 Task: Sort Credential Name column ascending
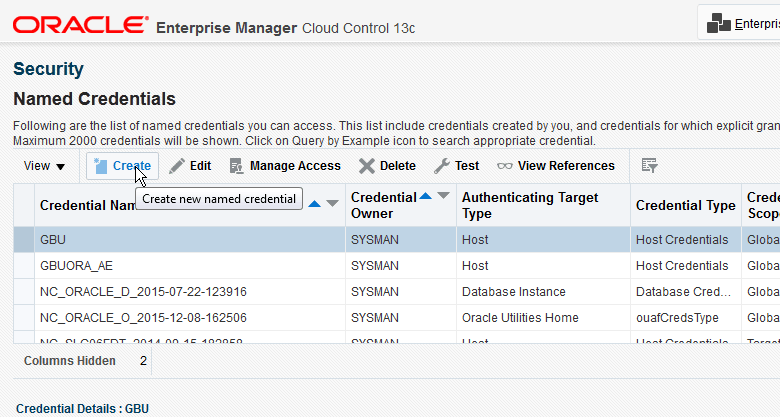[314, 204]
